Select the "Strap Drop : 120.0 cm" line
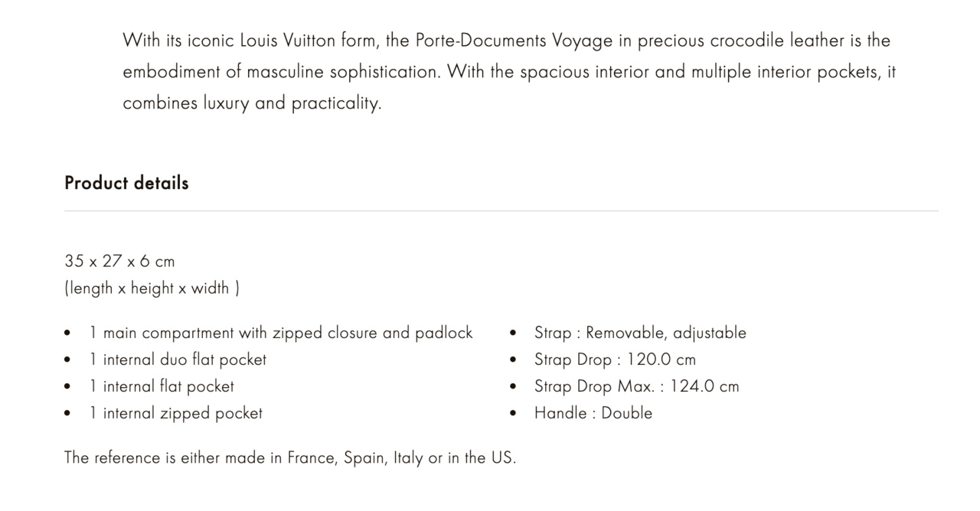 (x=615, y=360)
